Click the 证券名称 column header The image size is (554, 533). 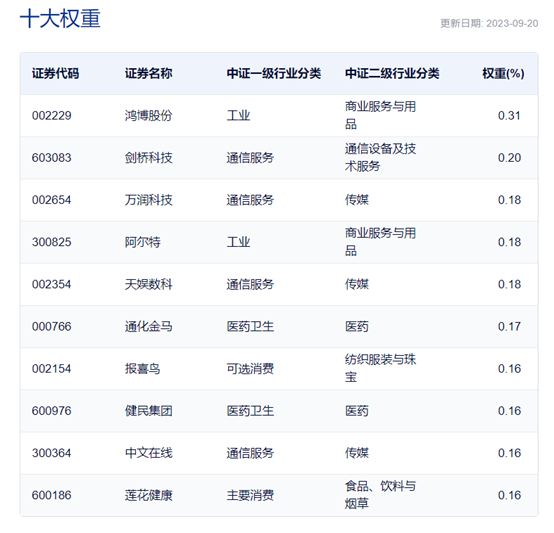148,73
